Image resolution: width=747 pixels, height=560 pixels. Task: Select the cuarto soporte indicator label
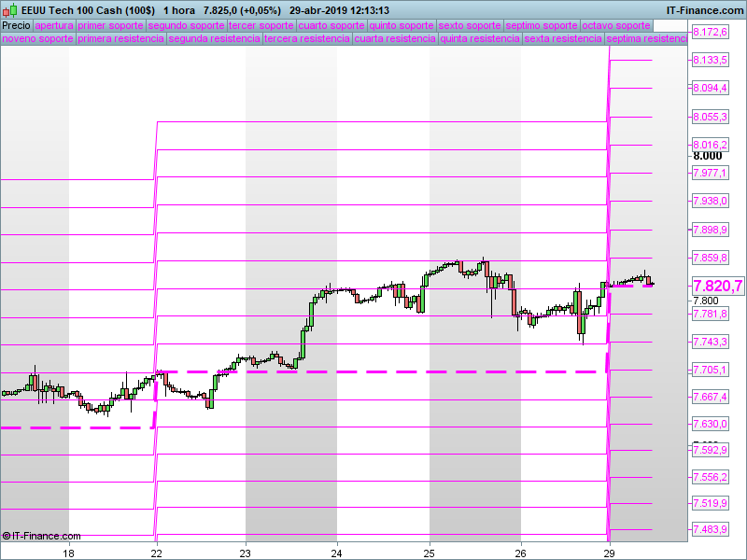[331, 25]
